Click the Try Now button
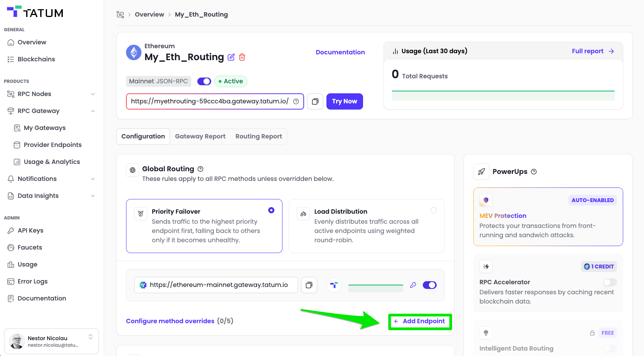 (x=345, y=101)
